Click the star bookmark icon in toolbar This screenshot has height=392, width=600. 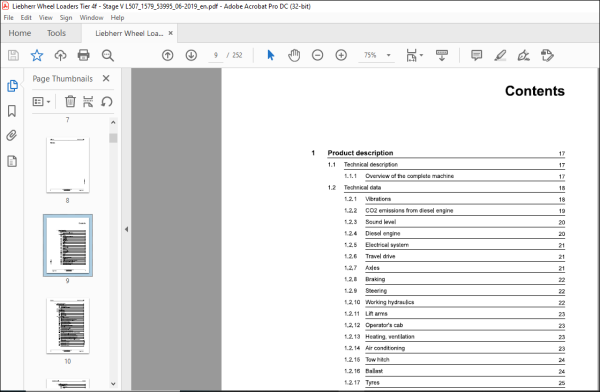[37, 56]
